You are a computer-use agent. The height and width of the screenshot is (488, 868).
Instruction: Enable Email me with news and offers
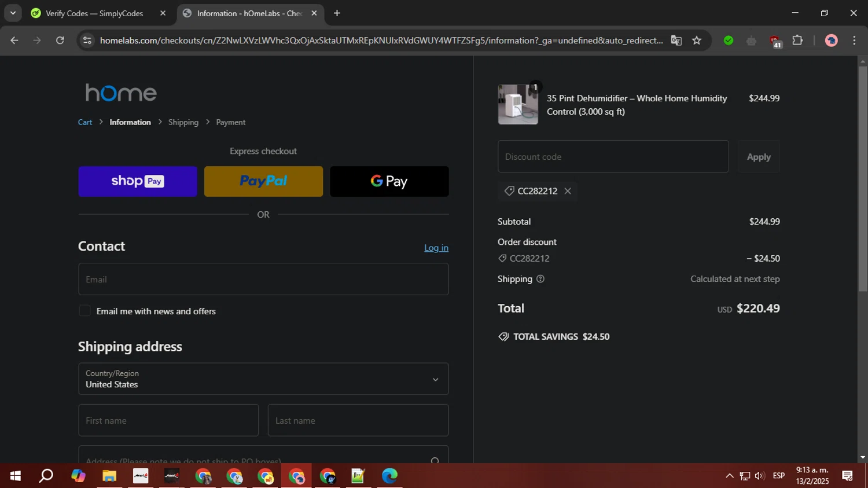[x=84, y=311]
